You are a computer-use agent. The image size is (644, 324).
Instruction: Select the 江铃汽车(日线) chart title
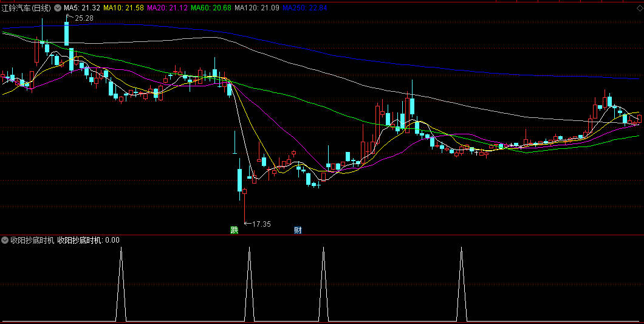click(x=27, y=8)
